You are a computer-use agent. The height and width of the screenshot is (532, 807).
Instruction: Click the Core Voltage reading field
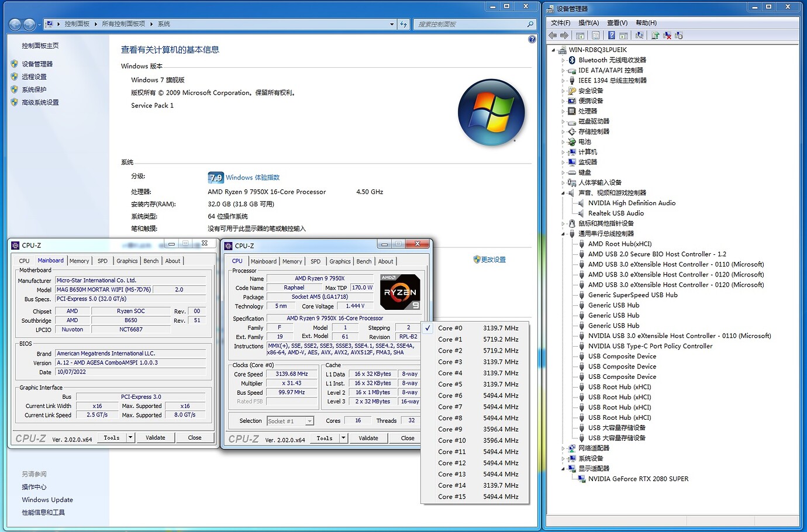[354, 306]
